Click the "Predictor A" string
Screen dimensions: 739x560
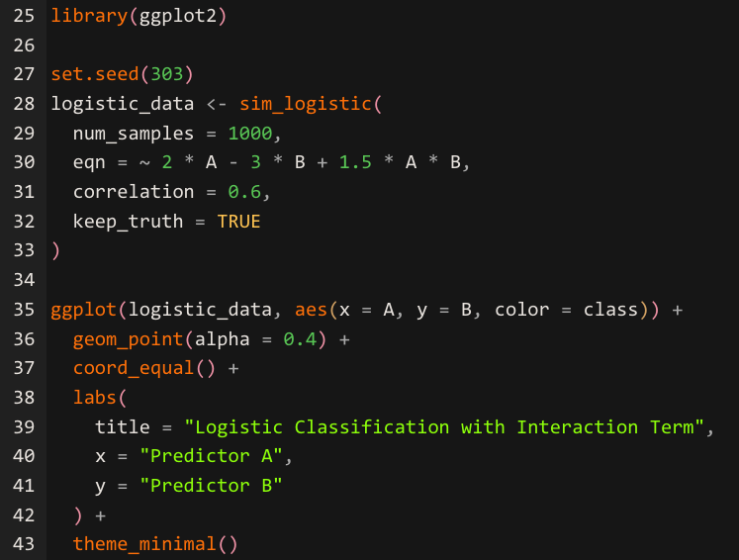click(211, 456)
